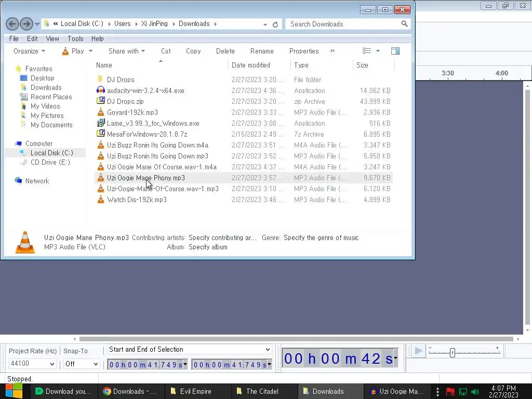
Task: Click the network monitor tray icon
Action: (463, 392)
